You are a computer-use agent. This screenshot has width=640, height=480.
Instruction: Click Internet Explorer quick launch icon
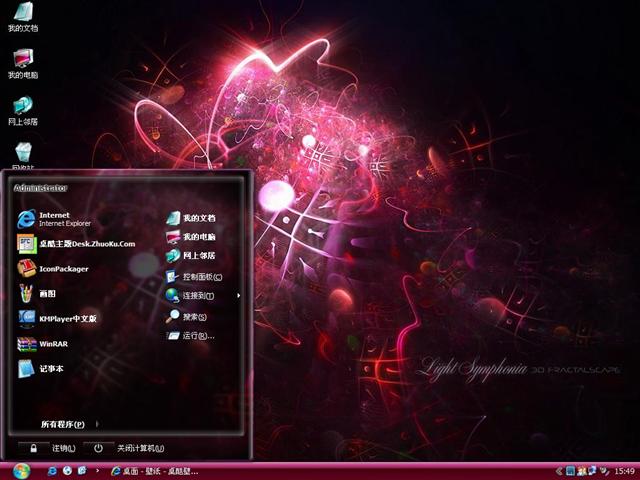click(x=52, y=471)
